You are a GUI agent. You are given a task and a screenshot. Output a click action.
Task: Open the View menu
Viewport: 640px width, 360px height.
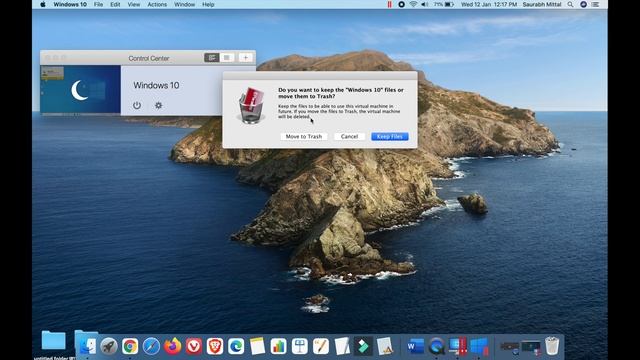(x=133, y=4)
